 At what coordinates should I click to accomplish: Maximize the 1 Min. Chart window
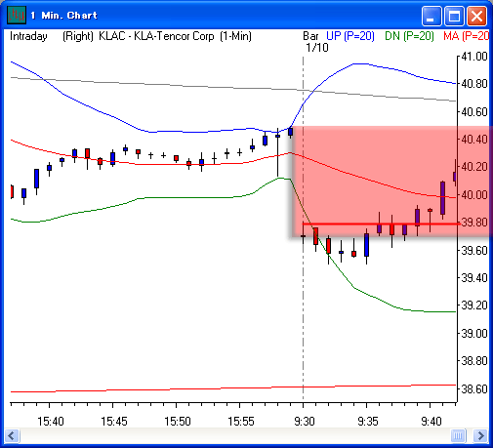point(454,16)
